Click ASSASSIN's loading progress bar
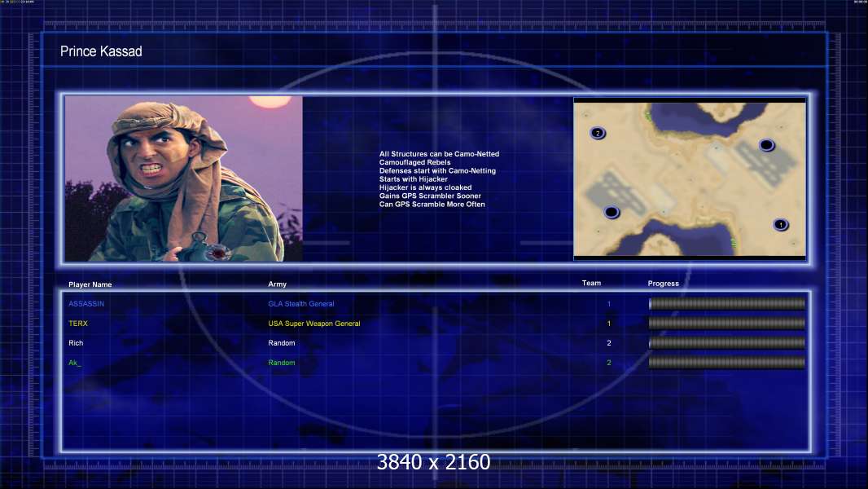This screenshot has height=489, width=868. coord(727,303)
